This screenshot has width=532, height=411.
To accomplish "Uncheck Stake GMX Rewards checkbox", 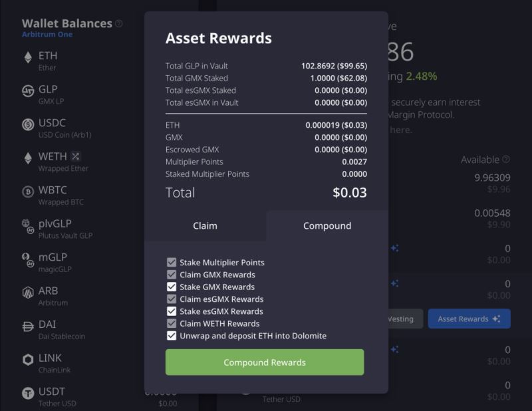I will (x=172, y=287).
